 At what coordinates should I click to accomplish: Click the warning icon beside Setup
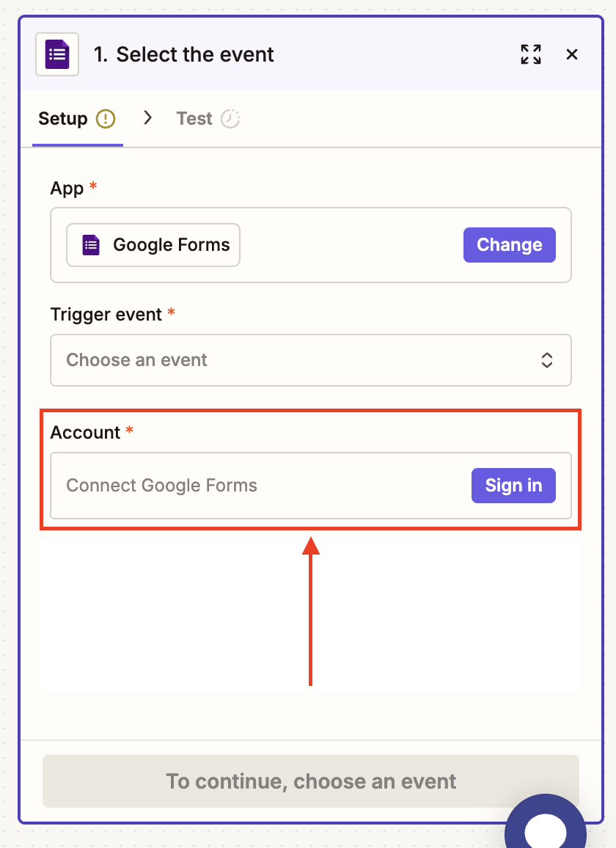pos(106,119)
